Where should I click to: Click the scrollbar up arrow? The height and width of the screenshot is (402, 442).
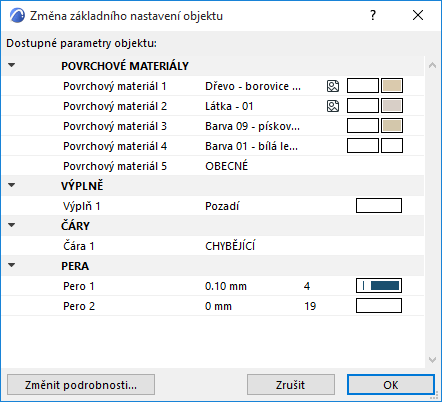pyautogui.click(x=432, y=65)
